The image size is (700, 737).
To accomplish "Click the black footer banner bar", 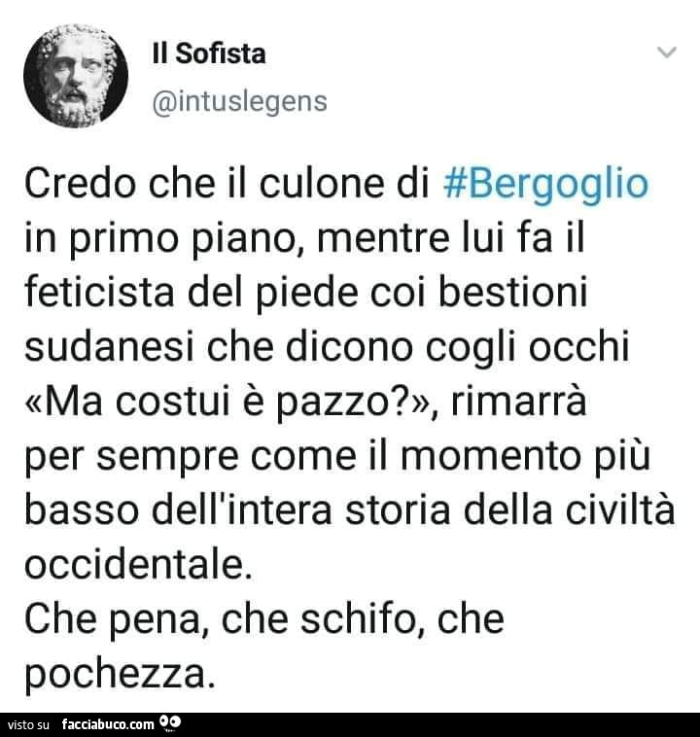I will click(350, 724).
